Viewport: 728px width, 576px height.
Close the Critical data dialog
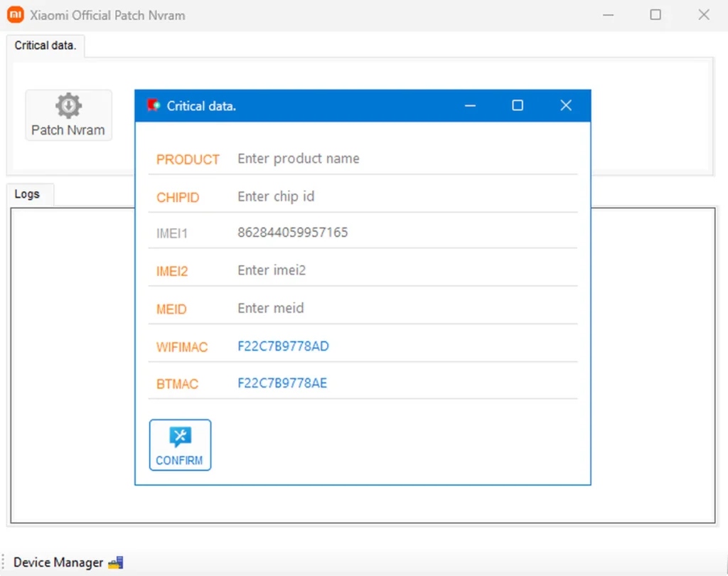pos(565,106)
